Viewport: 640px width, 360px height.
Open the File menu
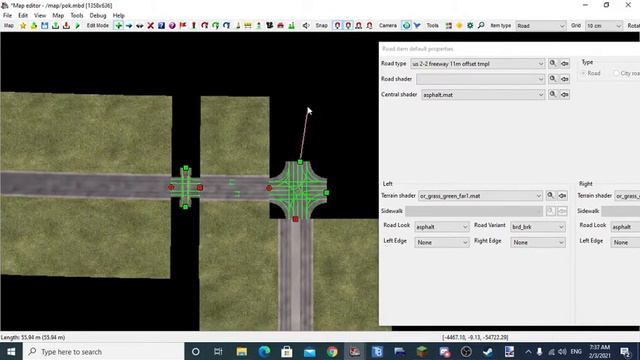pyautogui.click(x=7, y=16)
